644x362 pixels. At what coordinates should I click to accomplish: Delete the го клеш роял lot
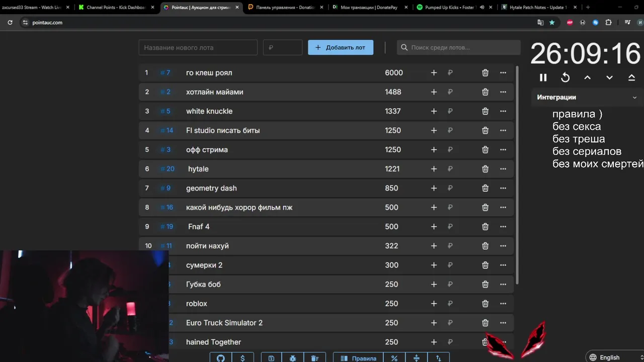coord(485,72)
